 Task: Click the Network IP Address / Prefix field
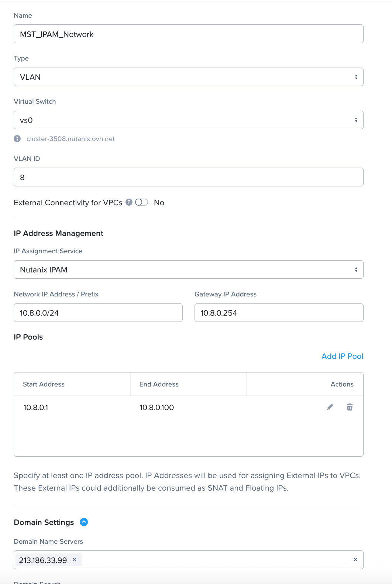click(x=98, y=313)
